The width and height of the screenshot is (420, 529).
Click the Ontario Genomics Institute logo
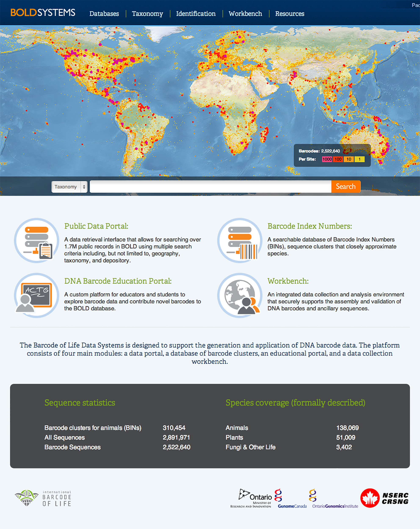335,498
